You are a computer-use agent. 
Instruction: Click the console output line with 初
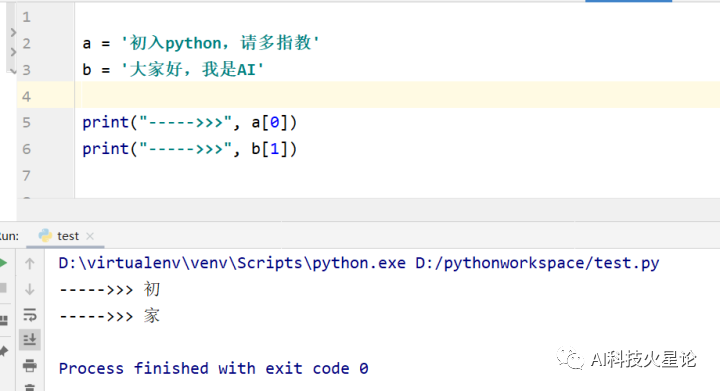pyautogui.click(x=109, y=290)
